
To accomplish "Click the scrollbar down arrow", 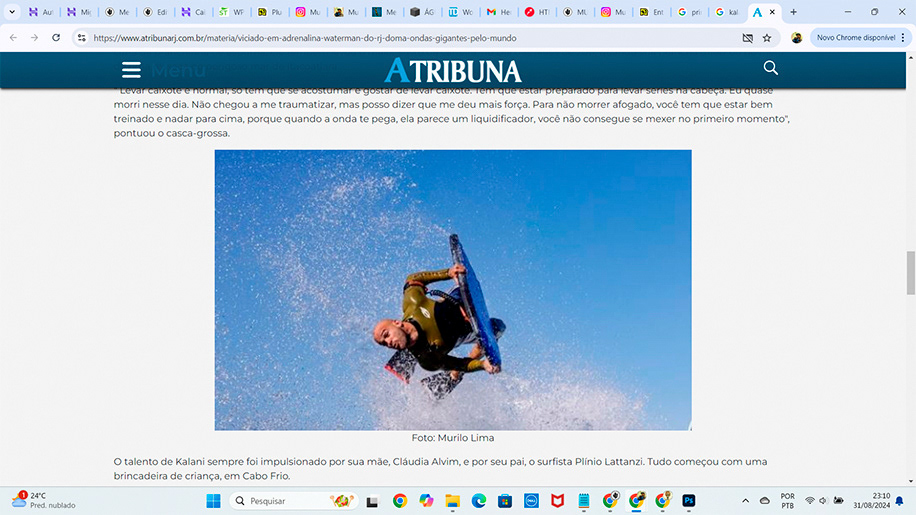I will [910, 481].
